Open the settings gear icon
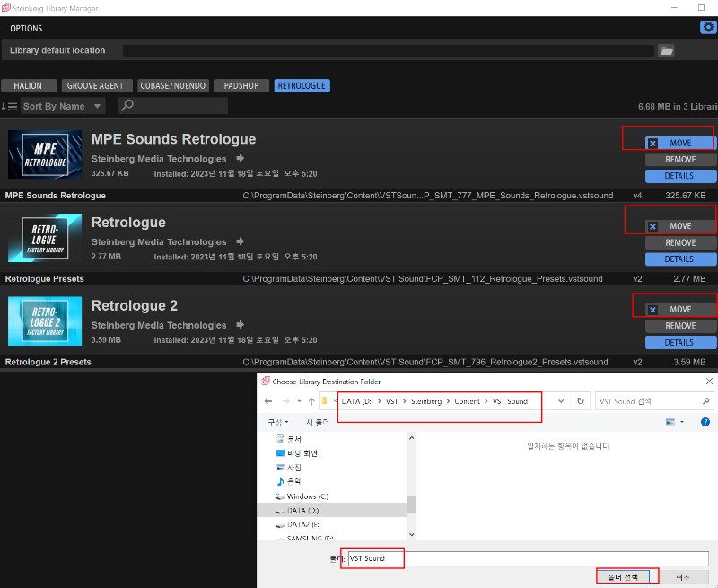 coord(708,28)
